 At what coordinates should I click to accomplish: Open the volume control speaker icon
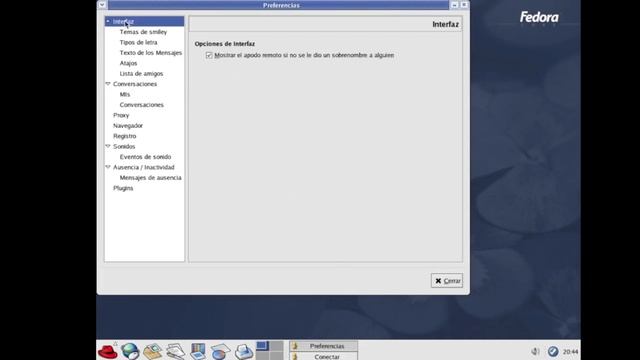point(535,351)
